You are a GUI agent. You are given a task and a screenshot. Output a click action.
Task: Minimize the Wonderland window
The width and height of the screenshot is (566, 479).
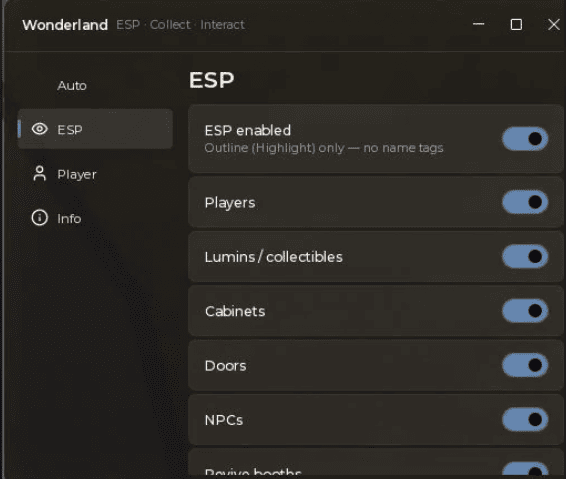[479, 24]
